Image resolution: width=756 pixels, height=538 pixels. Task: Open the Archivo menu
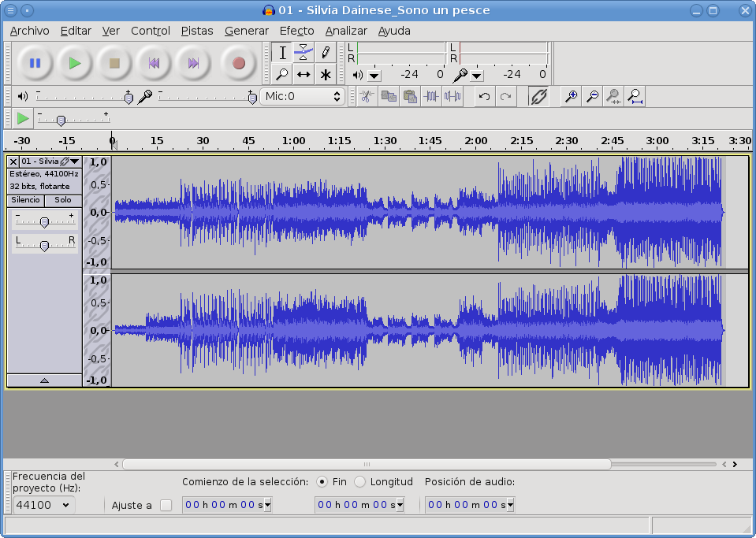[29, 31]
